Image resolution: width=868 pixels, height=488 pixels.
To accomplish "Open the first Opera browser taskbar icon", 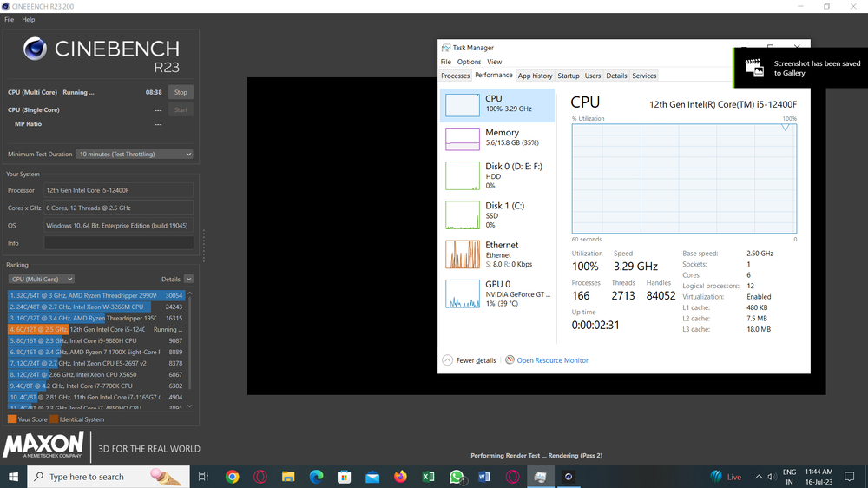I will pos(260,477).
